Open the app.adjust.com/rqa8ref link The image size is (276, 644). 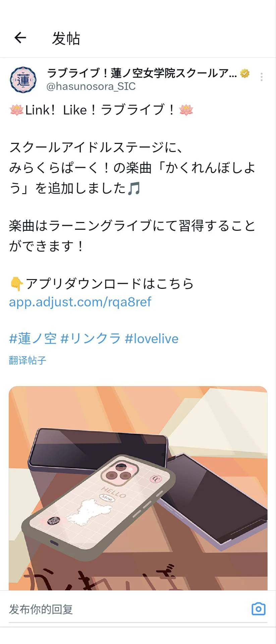[x=80, y=302]
